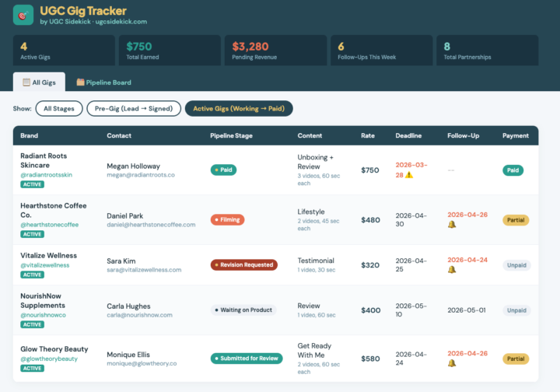This screenshot has height=392, width=560.
Task: Open the Pipeline Board tab
Action: click(x=103, y=82)
